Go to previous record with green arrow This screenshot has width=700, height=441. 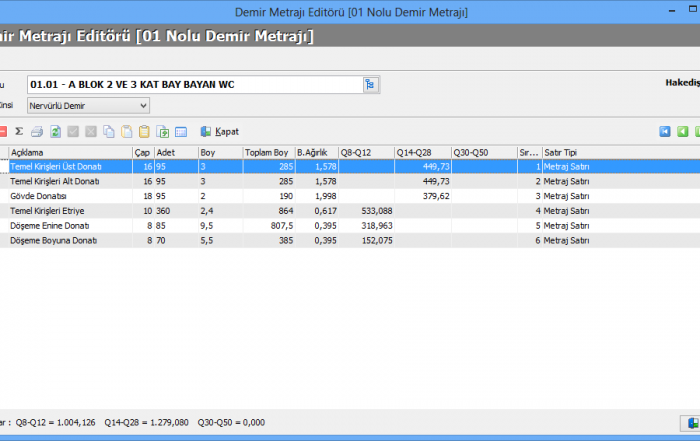(x=683, y=131)
